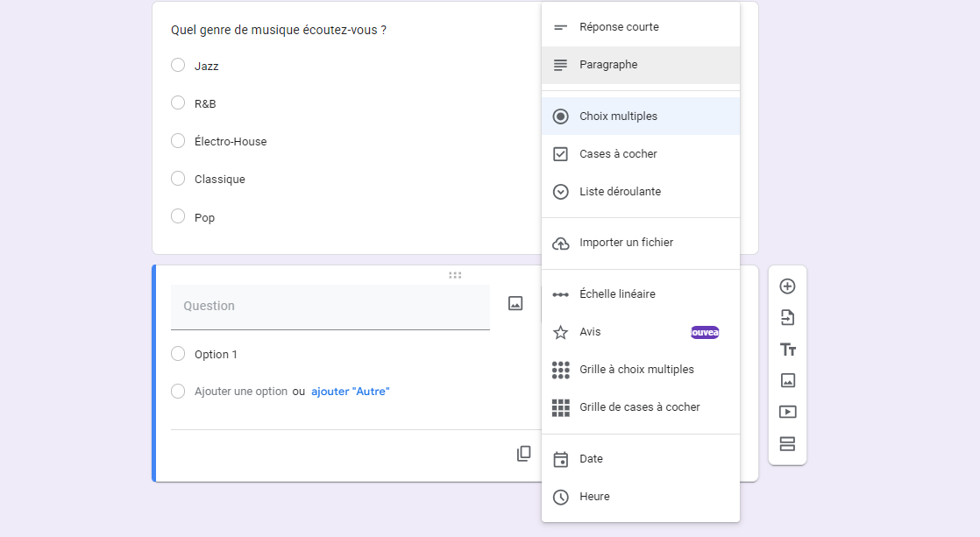Click Ajouter une option text
980x537 pixels.
241,392
